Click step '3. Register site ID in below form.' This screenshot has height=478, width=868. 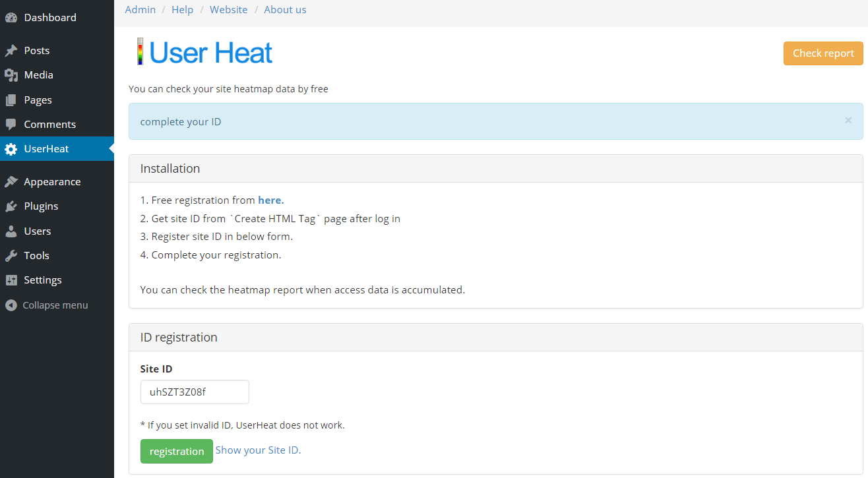(216, 237)
